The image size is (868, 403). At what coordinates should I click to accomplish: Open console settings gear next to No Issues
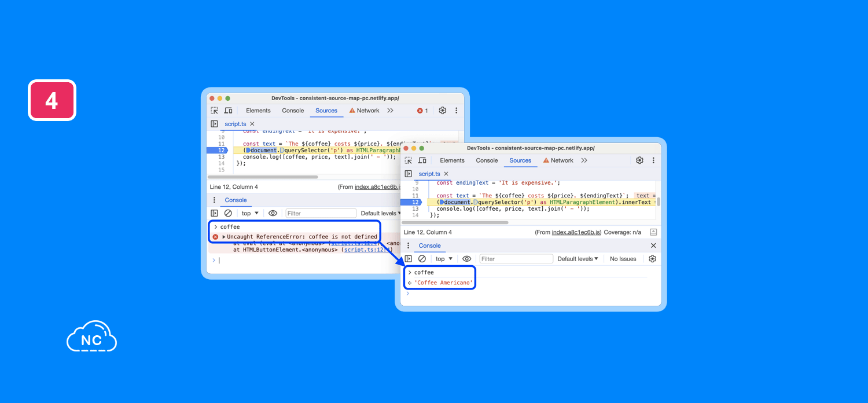pyautogui.click(x=652, y=259)
